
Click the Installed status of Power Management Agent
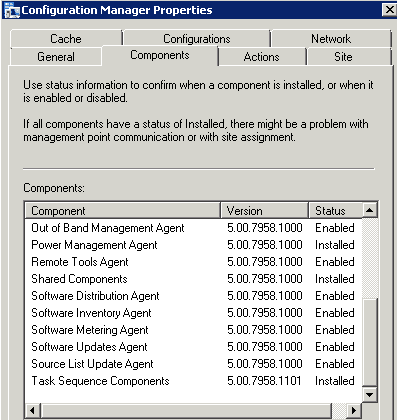click(335, 245)
